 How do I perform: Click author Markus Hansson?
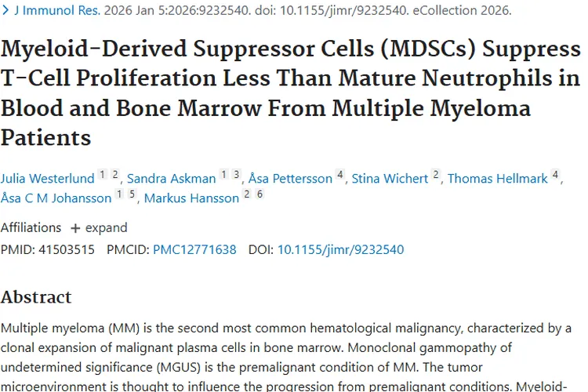(191, 198)
